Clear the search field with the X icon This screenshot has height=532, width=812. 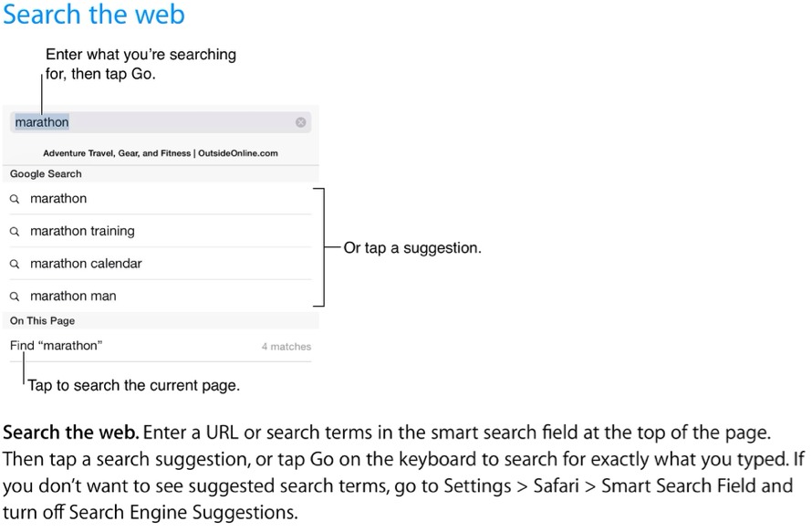tap(300, 122)
